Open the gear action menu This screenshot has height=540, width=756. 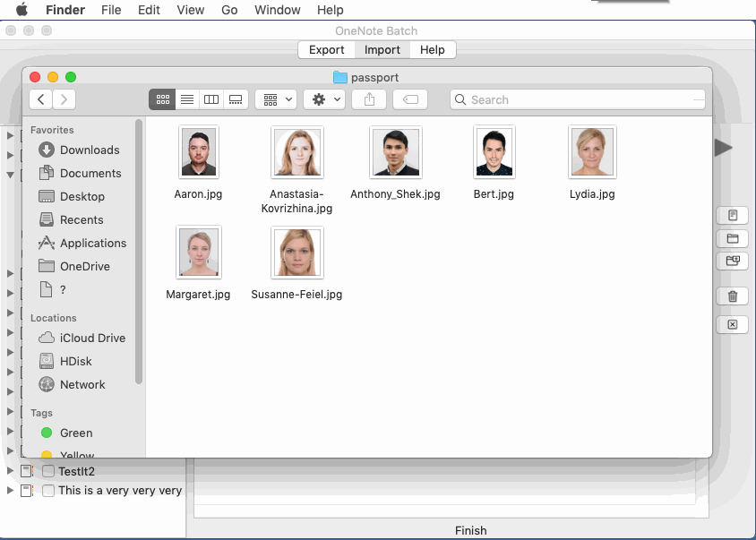[x=324, y=99]
